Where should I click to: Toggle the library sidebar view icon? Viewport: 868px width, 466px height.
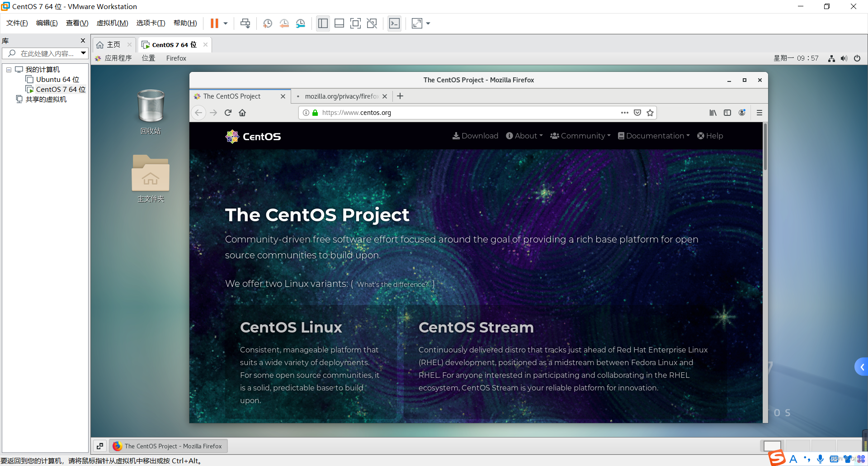coord(323,24)
